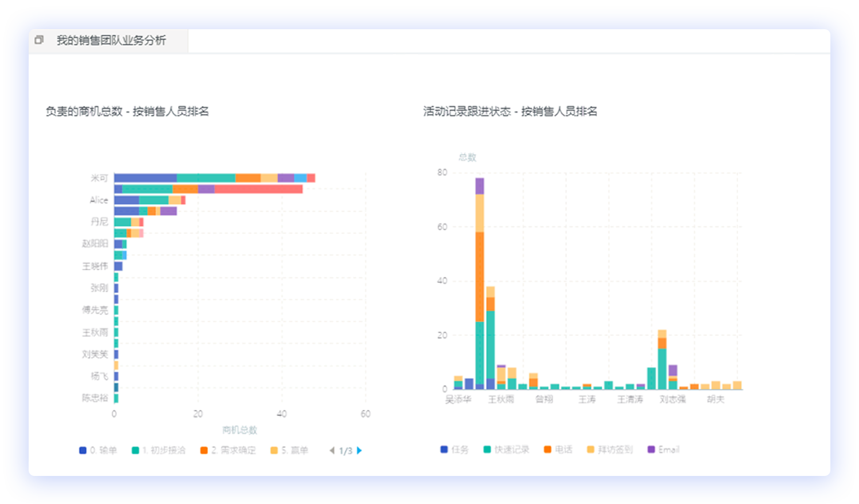Viewport: 859px width, 504px height.
Task: Click the 王清涛 x-axis label
Action: click(x=630, y=399)
